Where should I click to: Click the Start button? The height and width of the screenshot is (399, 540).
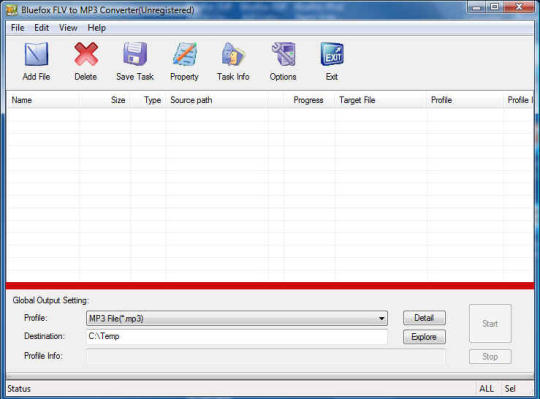pos(490,324)
